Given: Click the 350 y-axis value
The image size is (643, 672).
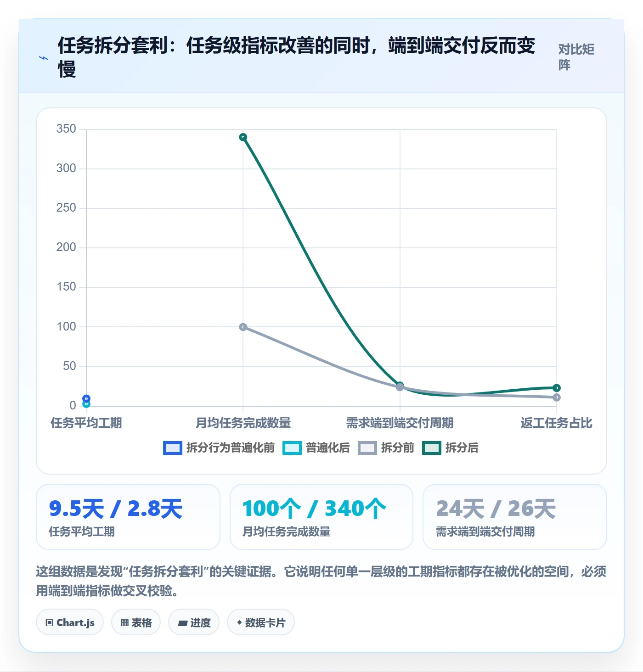Looking at the screenshot, I should pyautogui.click(x=66, y=129).
